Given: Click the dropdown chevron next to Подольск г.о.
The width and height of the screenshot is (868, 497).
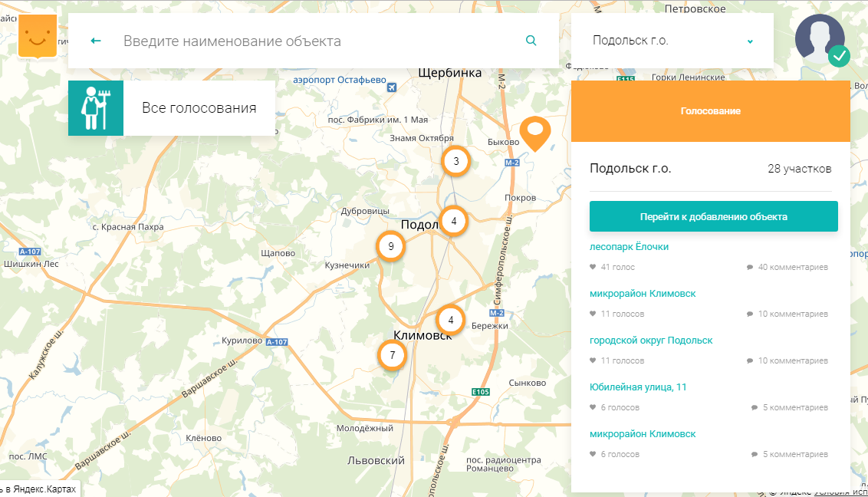Looking at the screenshot, I should pos(750,41).
